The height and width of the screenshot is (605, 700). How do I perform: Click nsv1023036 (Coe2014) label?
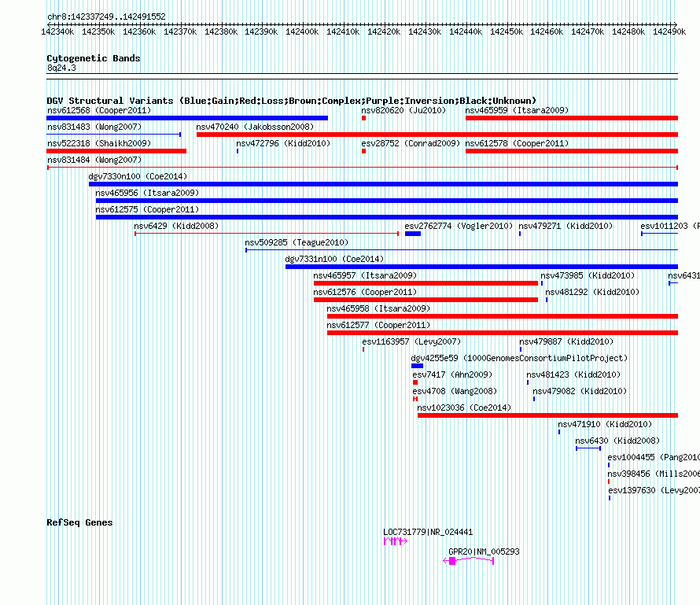464,408
